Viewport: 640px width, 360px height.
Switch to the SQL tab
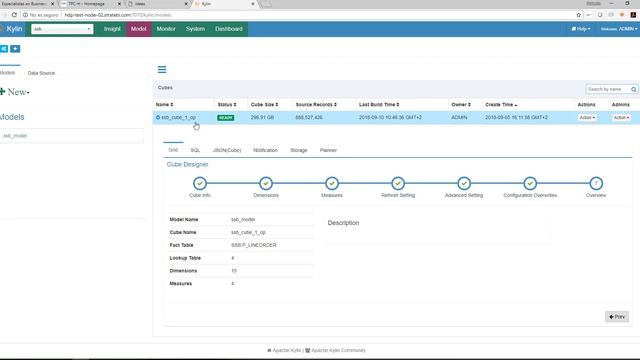[x=195, y=150]
